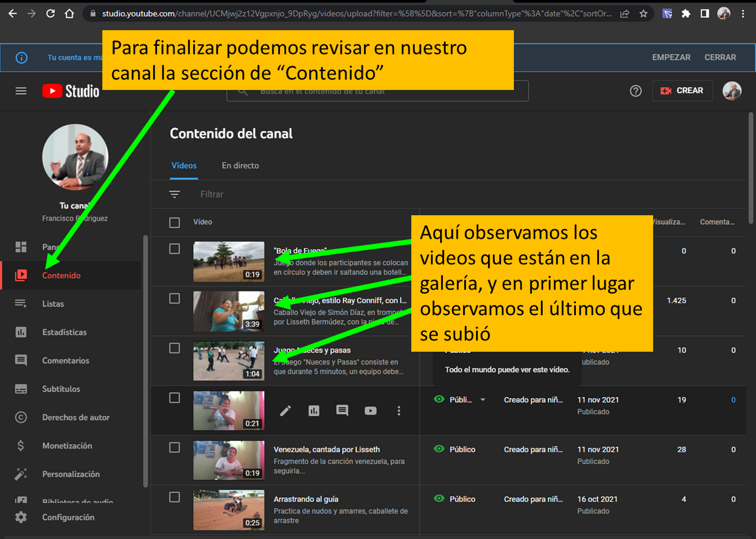This screenshot has height=539, width=756.
Task: Open Configuración gear icon
Action: pos(21,517)
